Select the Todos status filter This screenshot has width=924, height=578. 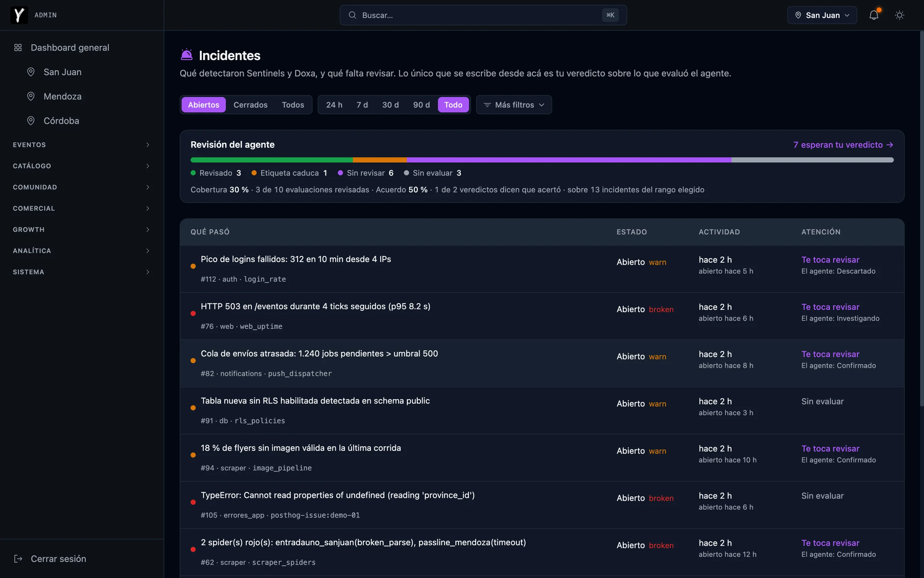coord(293,105)
